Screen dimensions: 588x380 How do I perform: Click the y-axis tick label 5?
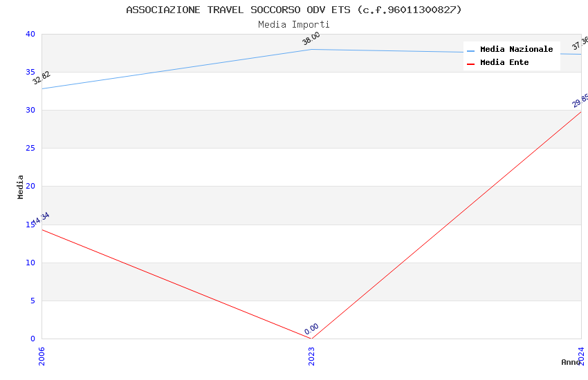pos(33,301)
